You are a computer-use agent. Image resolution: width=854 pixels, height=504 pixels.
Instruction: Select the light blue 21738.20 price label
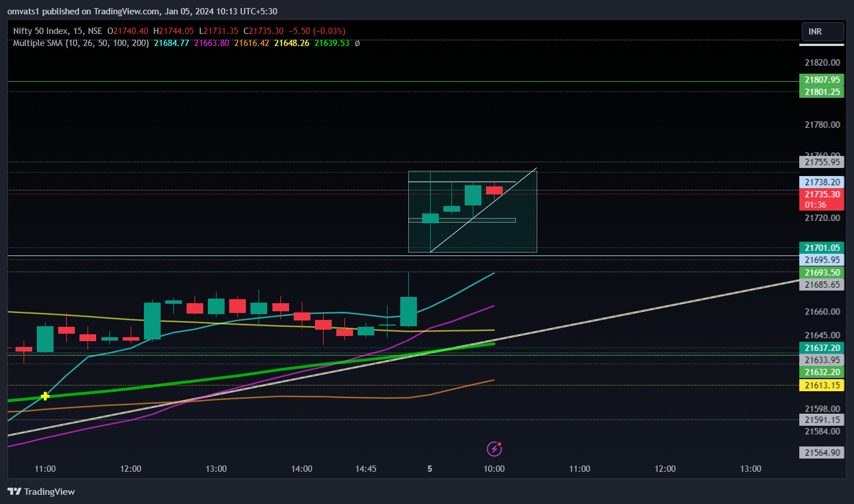click(x=822, y=182)
